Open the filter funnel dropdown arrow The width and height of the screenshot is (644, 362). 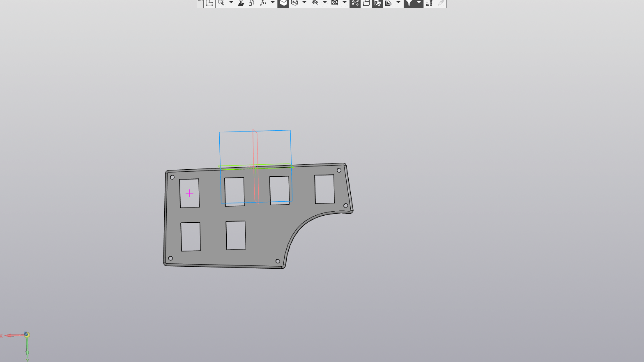[419, 3]
